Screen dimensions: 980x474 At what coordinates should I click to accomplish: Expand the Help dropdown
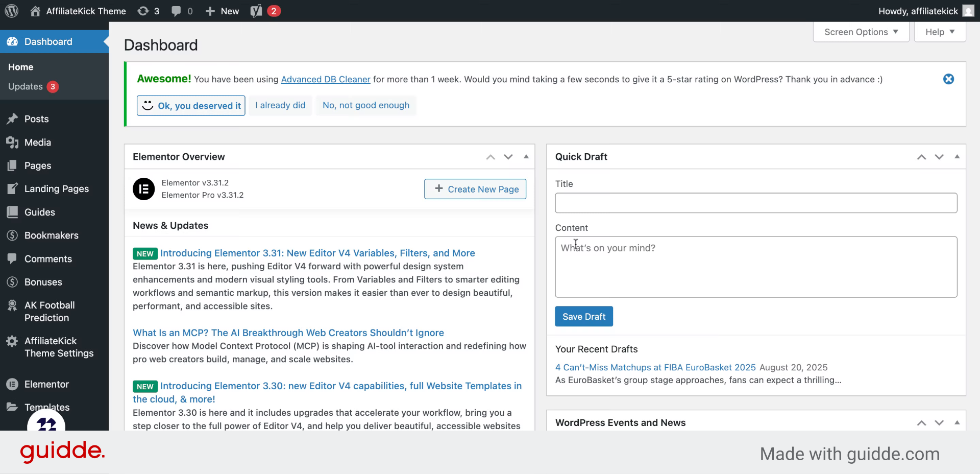tap(939, 32)
